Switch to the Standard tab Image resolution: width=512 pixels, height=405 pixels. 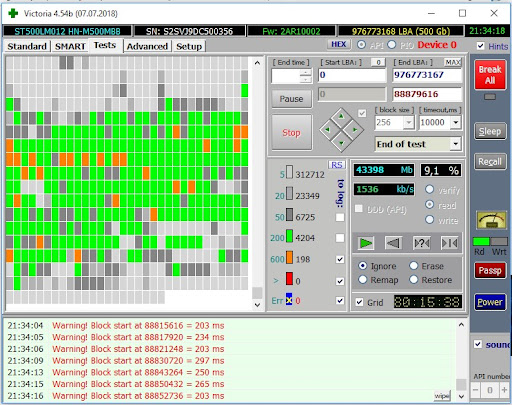coord(27,46)
